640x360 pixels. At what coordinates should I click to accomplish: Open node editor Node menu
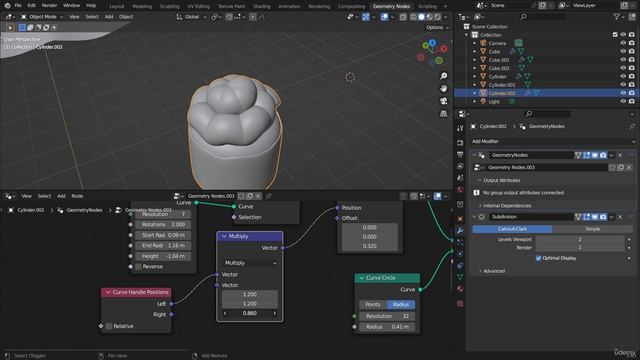(77, 196)
